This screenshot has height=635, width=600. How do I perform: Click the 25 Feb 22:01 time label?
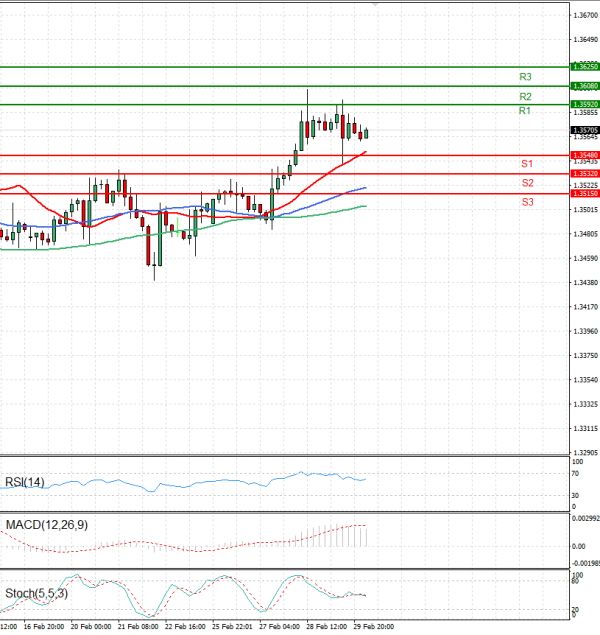coord(232,627)
